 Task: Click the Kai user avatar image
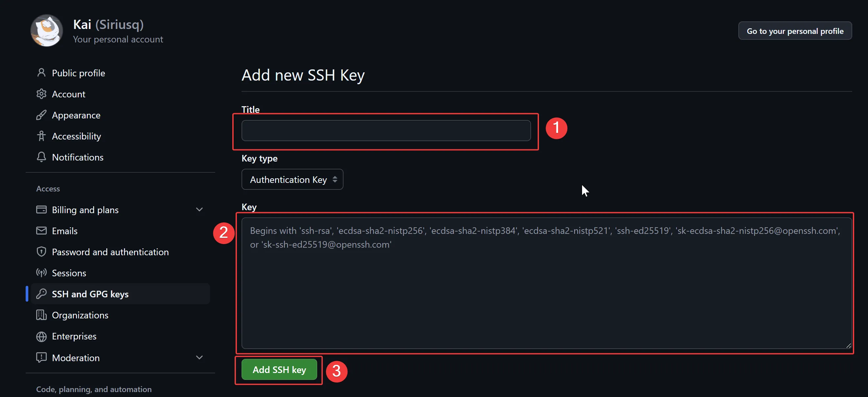click(x=46, y=31)
